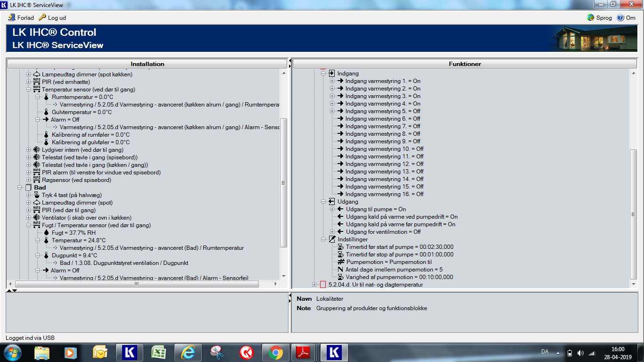644x362 pixels.
Task: Select Varighed af pumpemotion = 00:10:00,000
Action: click(399, 277)
